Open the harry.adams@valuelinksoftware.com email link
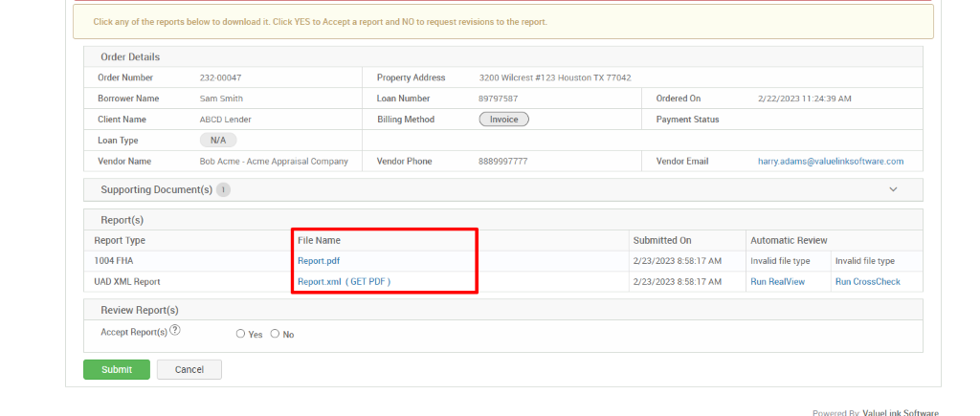The height and width of the screenshot is (416, 980). (831, 162)
